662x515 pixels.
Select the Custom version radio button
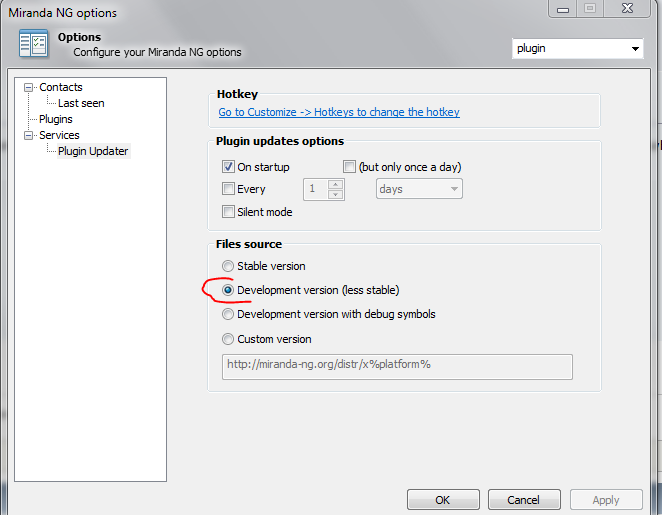228,339
